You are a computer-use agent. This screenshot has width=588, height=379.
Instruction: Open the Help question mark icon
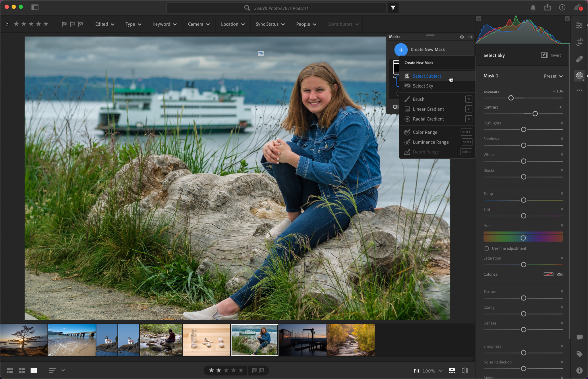point(562,8)
